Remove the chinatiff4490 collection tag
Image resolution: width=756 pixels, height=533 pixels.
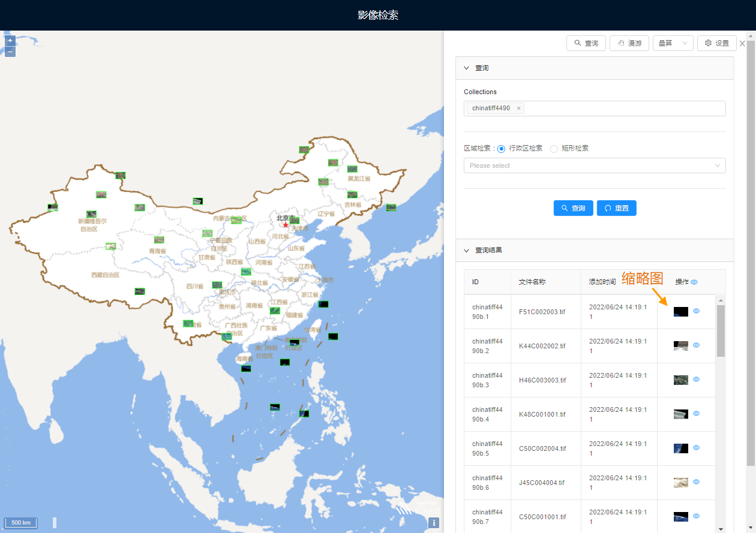tap(519, 109)
